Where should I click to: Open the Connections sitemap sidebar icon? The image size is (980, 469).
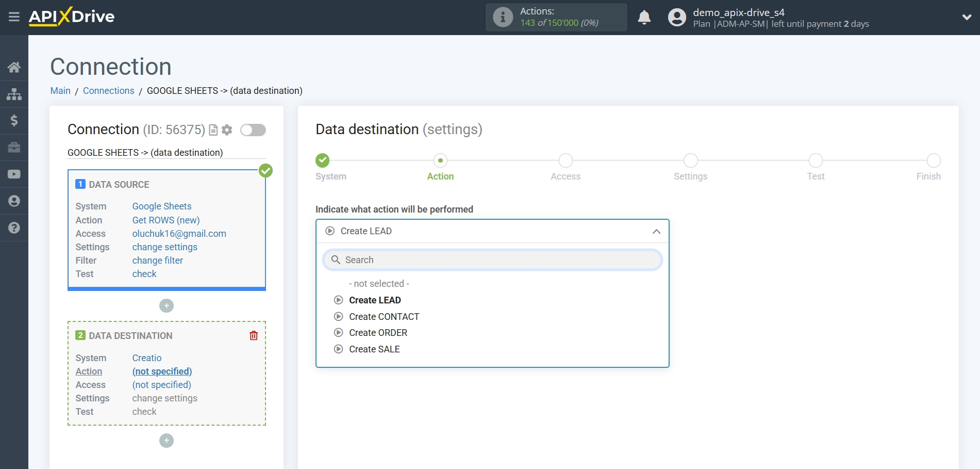click(14, 94)
